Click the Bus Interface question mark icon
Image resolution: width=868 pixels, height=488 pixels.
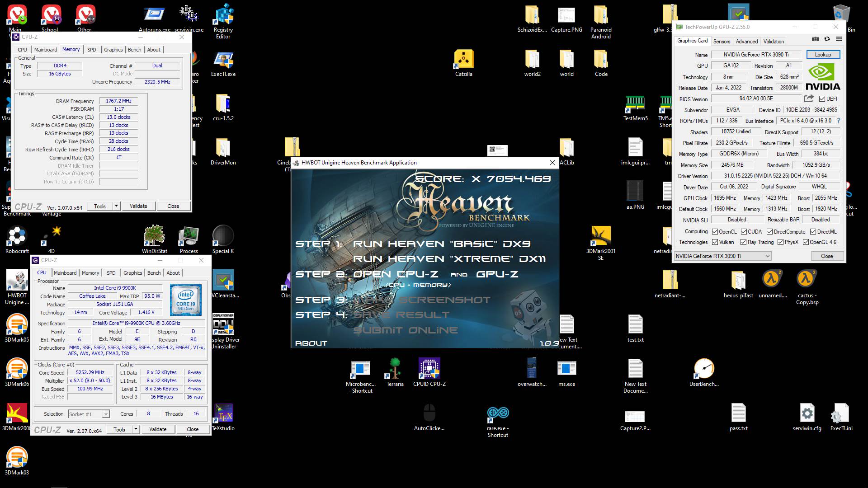tap(839, 121)
